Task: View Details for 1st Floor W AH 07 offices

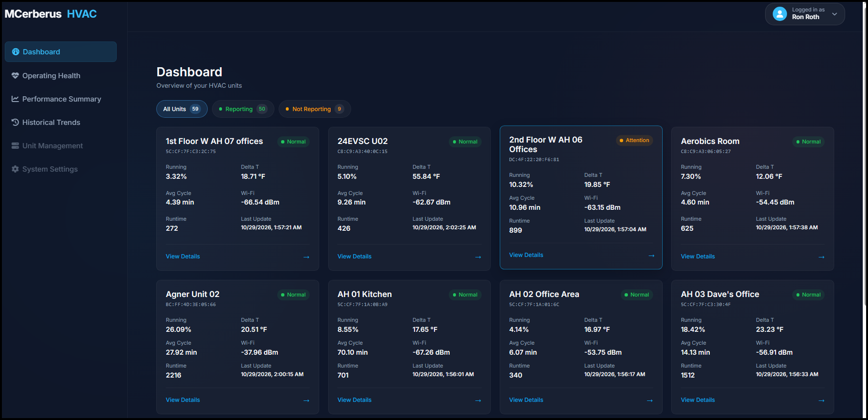Action: pos(183,256)
